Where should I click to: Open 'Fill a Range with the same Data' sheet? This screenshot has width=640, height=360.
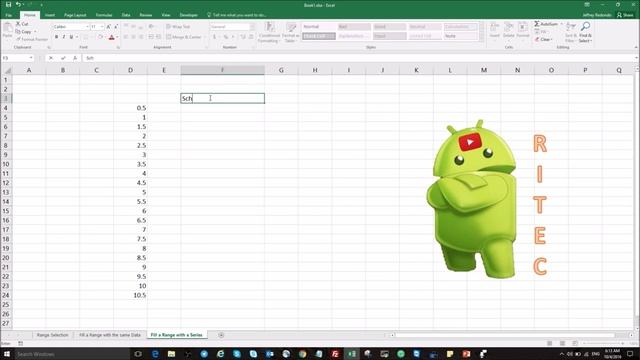pyautogui.click(x=110, y=335)
